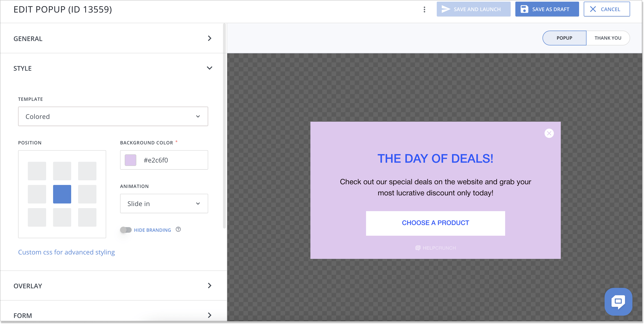Viewport: 644px width, 324px height.
Task: Select bottom-left popup position
Action: 37,217
